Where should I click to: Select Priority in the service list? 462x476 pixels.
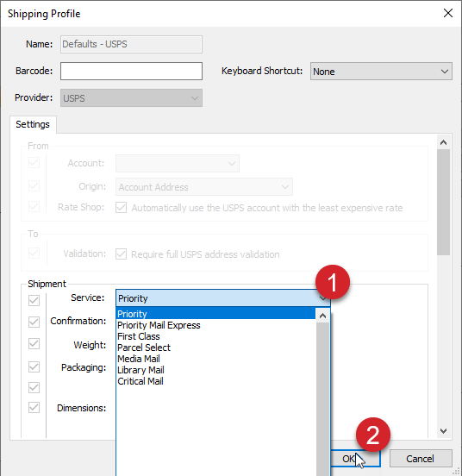pyautogui.click(x=216, y=314)
